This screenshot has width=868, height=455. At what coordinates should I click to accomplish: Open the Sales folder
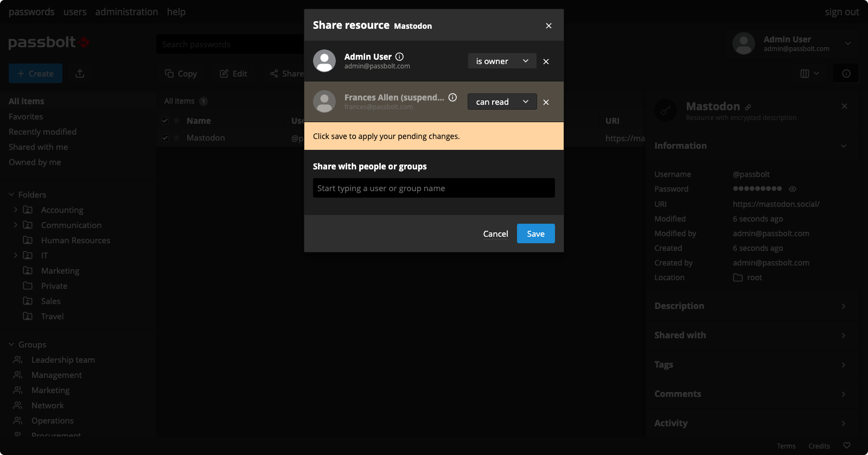[x=50, y=301]
